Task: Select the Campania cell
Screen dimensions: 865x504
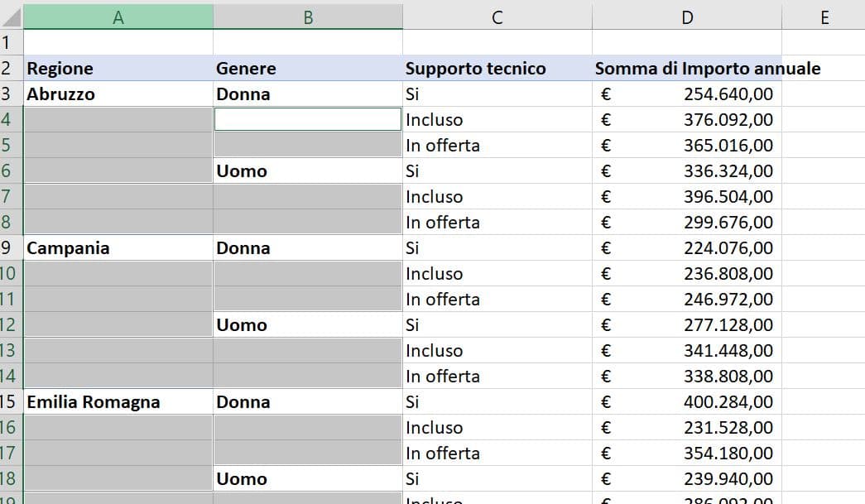Action: 118,247
